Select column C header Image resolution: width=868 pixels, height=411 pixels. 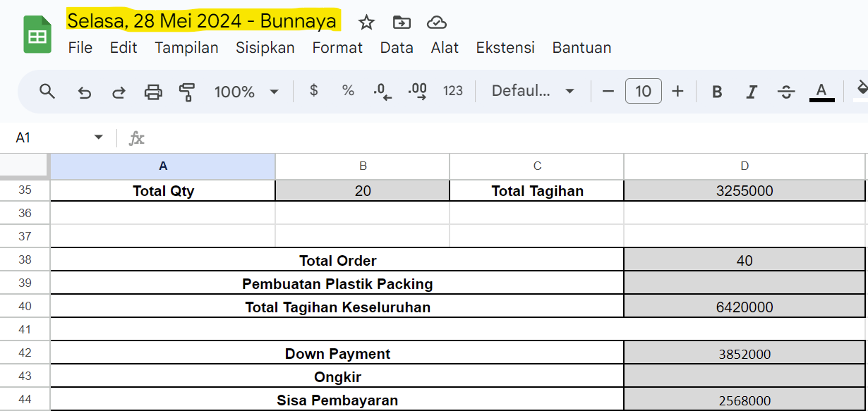(x=537, y=166)
